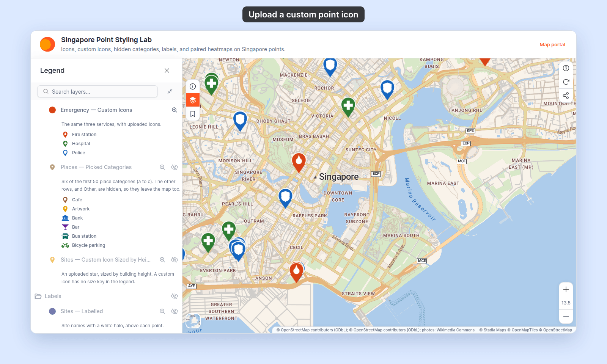The image size is (607, 364).
Task: Click the fire station marker near Singapore River
Action: pos(299,162)
